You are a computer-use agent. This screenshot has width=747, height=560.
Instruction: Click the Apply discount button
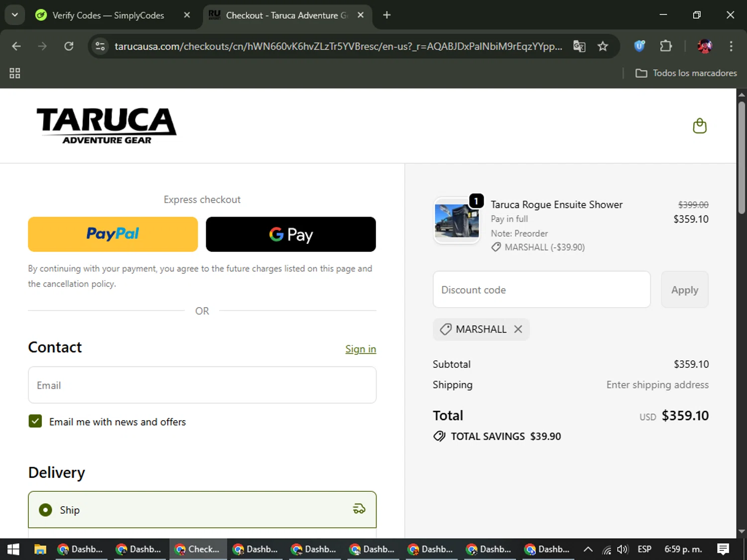(x=685, y=289)
